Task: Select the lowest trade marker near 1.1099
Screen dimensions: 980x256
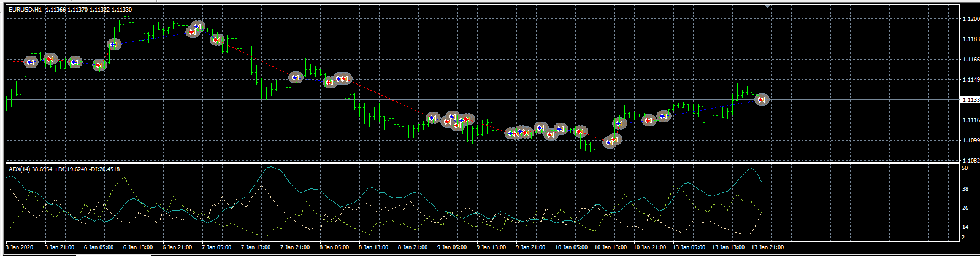Action: (609, 142)
